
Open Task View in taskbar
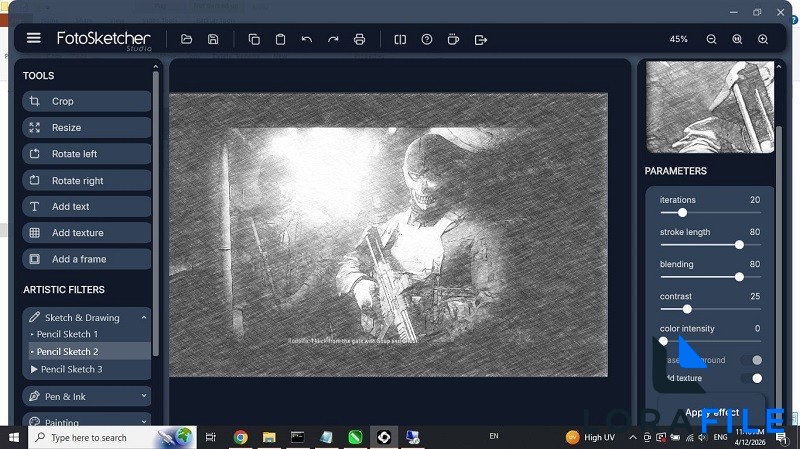pyautogui.click(x=210, y=437)
